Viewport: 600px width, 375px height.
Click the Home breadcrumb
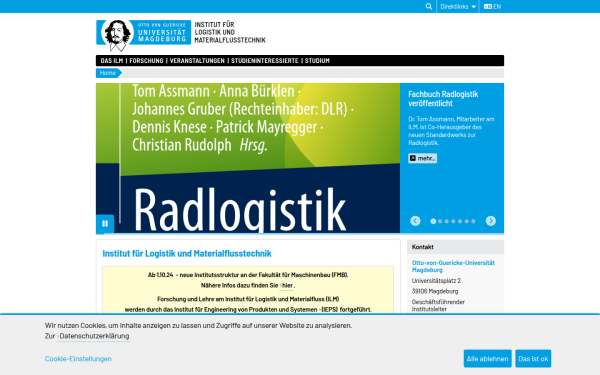tap(108, 73)
